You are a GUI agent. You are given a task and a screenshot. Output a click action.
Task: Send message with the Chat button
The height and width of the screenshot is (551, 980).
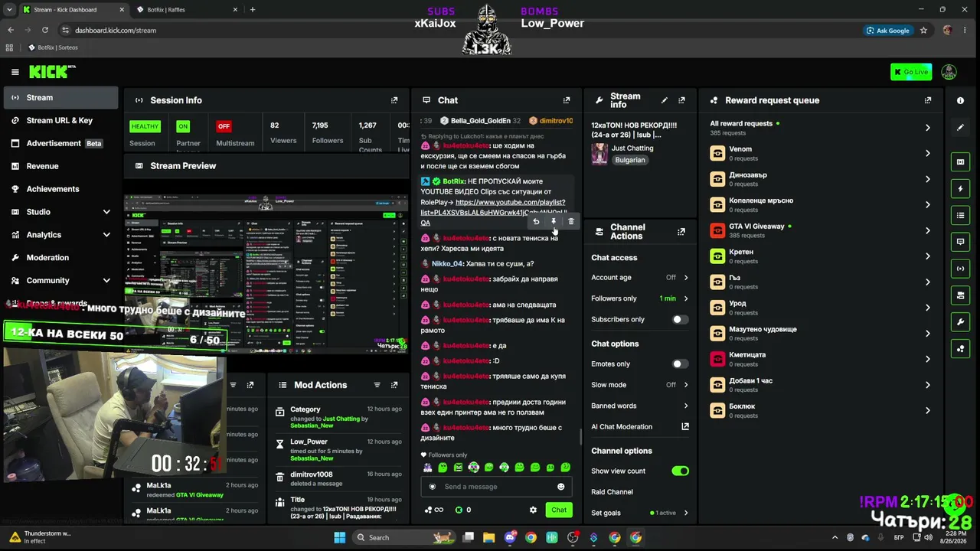click(x=559, y=510)
